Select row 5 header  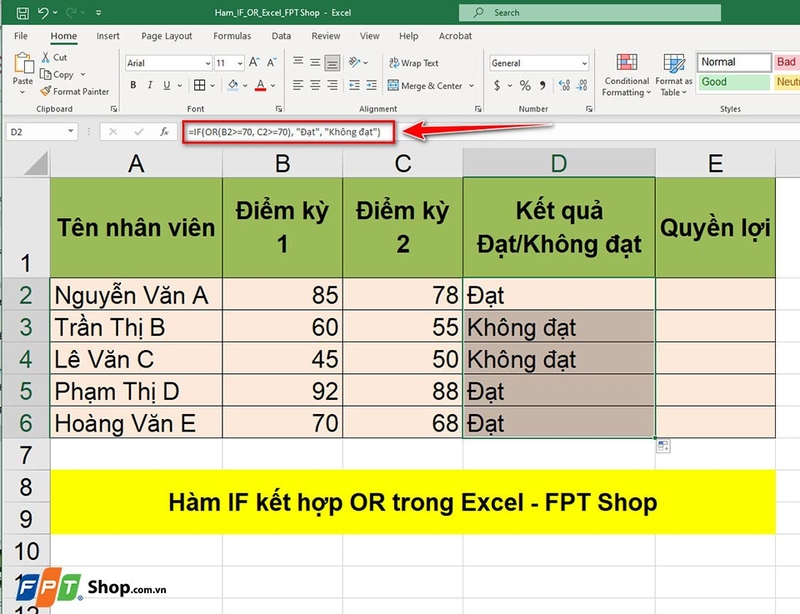[26, 391]
